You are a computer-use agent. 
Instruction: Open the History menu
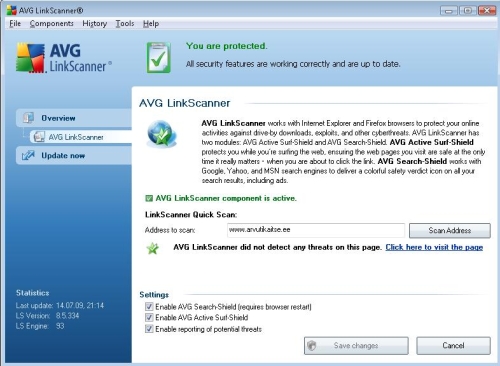coord(94,24)
